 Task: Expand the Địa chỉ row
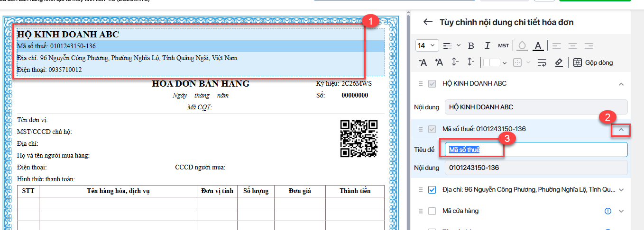click(x=621, y=190)
